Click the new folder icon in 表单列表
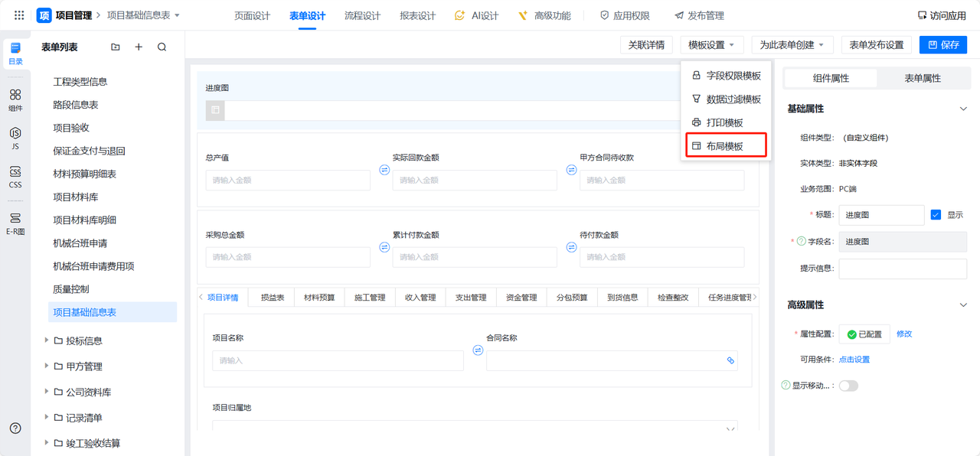Viewport: 980px width, 456px height. [116, 47]
